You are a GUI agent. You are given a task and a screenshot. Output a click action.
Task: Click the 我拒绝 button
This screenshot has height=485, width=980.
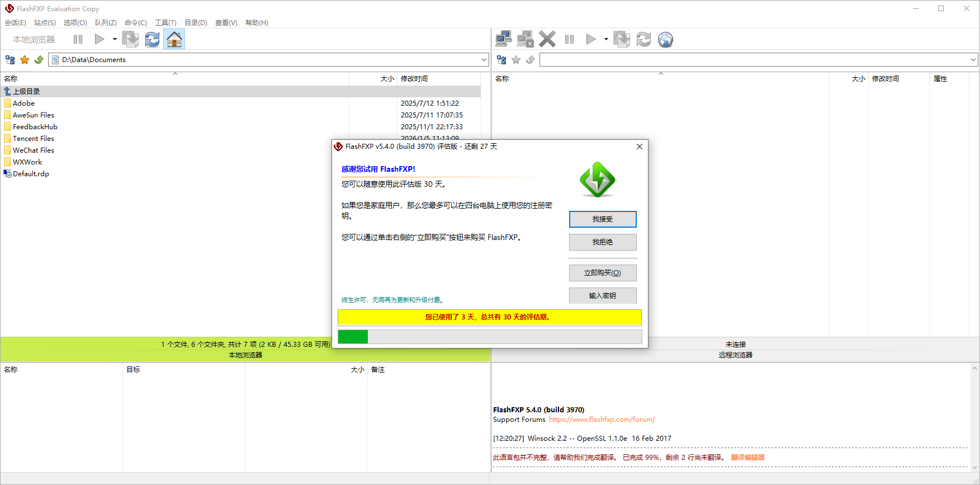tap(603, 242)
